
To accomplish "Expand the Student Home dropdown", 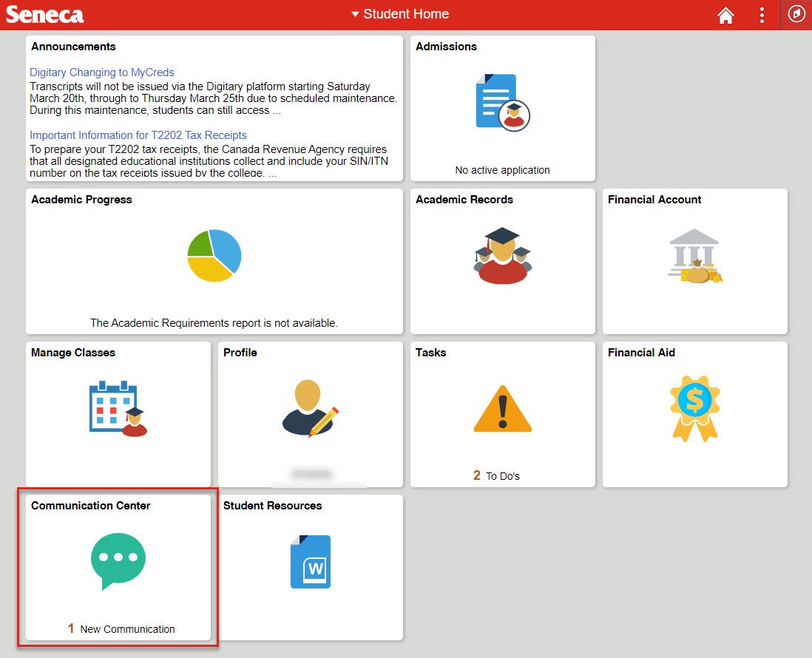I will point(400,14).
